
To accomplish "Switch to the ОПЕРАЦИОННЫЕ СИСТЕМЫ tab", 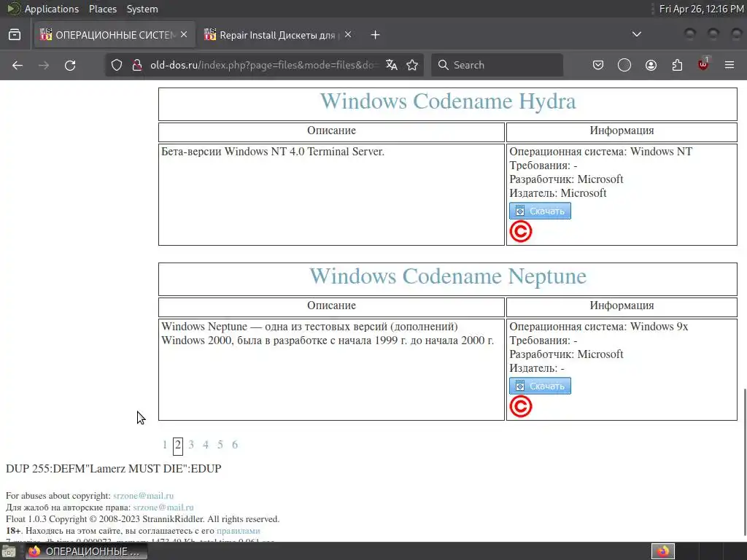I will point(115,35).
